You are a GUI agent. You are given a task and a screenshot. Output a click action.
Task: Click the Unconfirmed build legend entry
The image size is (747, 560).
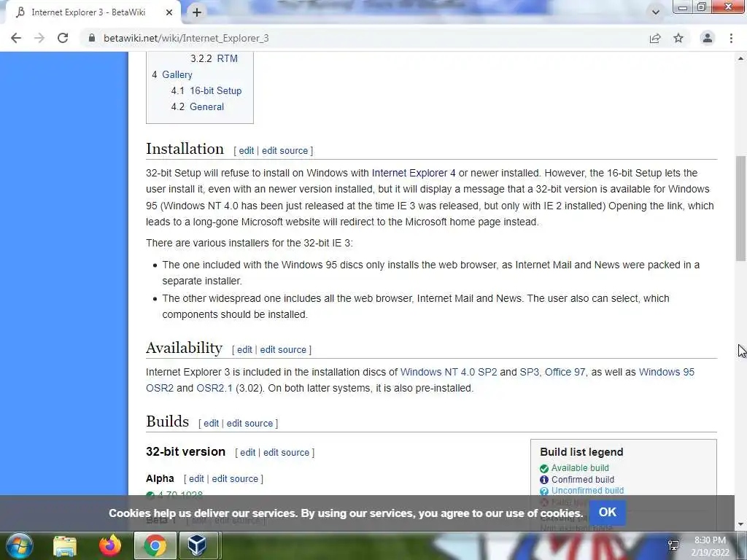587,491
